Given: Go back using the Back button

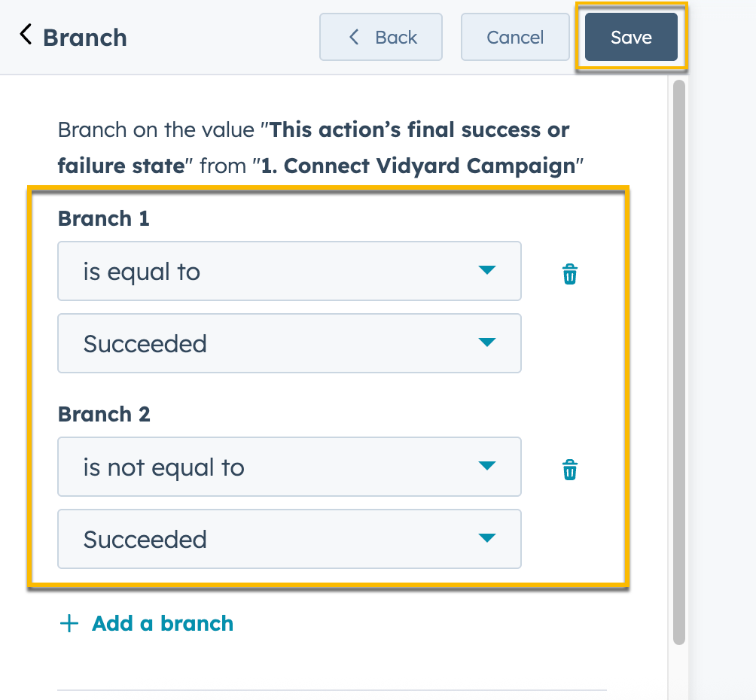Looking at the screenshot, I should [381, 37].
